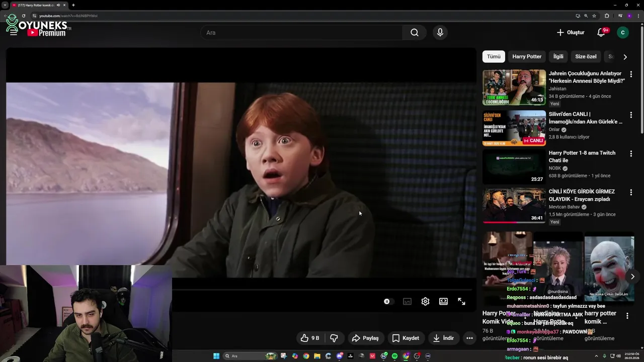
Task: Click the search magnifier button
Action: click(x=414, y=33)
